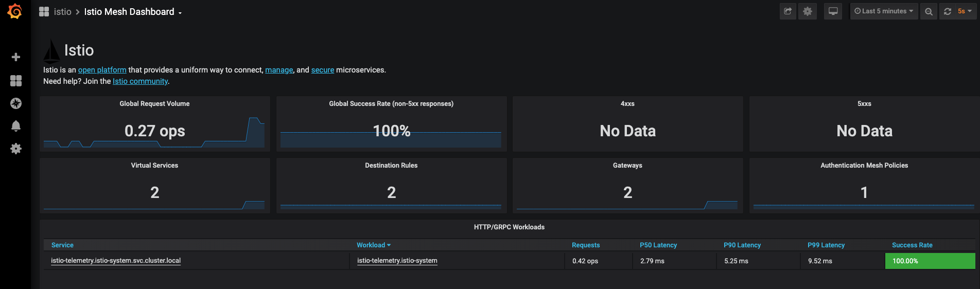The image size is (980, 289).
Task: Click the istio folder breadcrumb
Action: (x=63, y=12)
